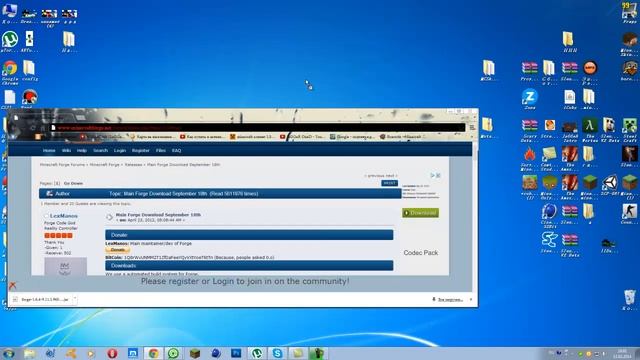Click the AdChoices triangle icon above Download ad
The height and width of the screenshot is (360, 640).
pos(432,175)
